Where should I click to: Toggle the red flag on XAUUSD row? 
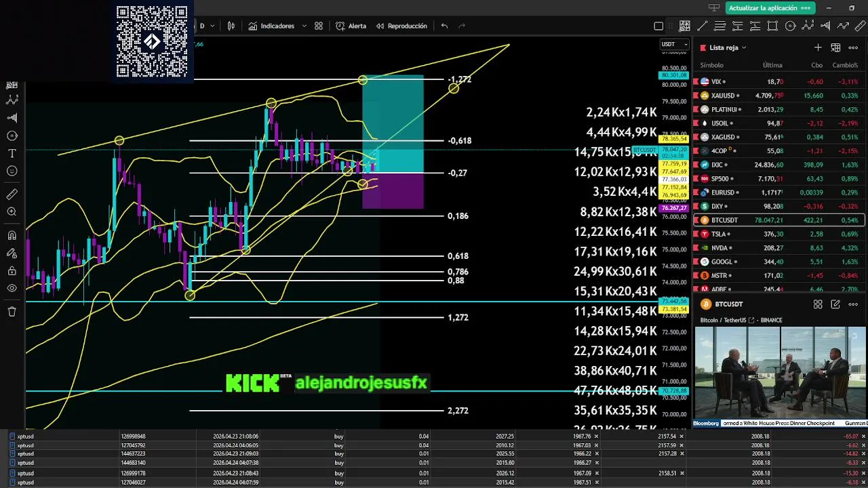point(696,96)
